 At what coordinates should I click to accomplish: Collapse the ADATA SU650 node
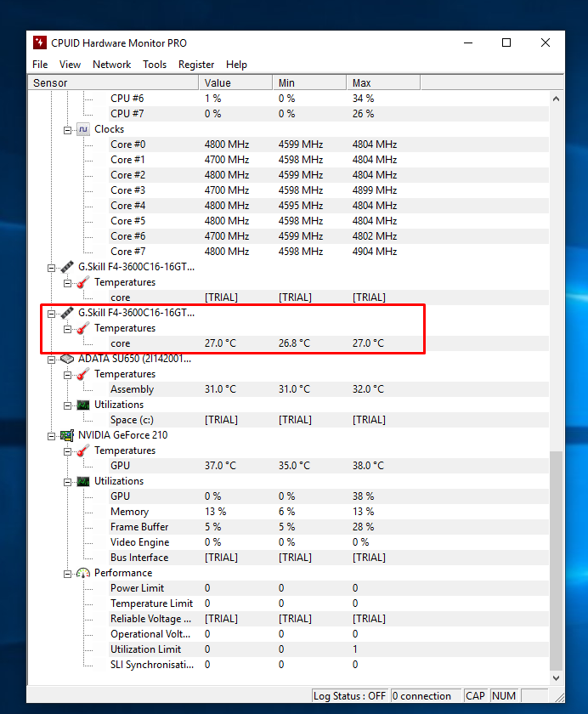tap(52, 360)
